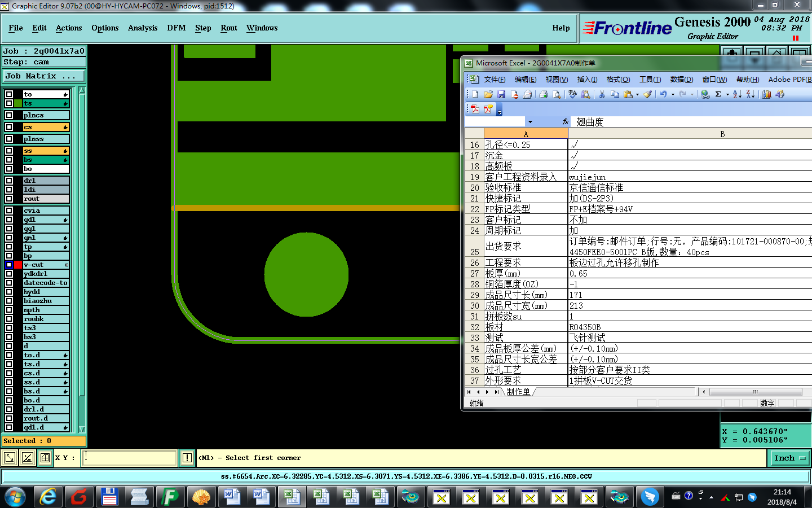Click the Excel Print Preview icon
The image size is (812, 508).
557,94
